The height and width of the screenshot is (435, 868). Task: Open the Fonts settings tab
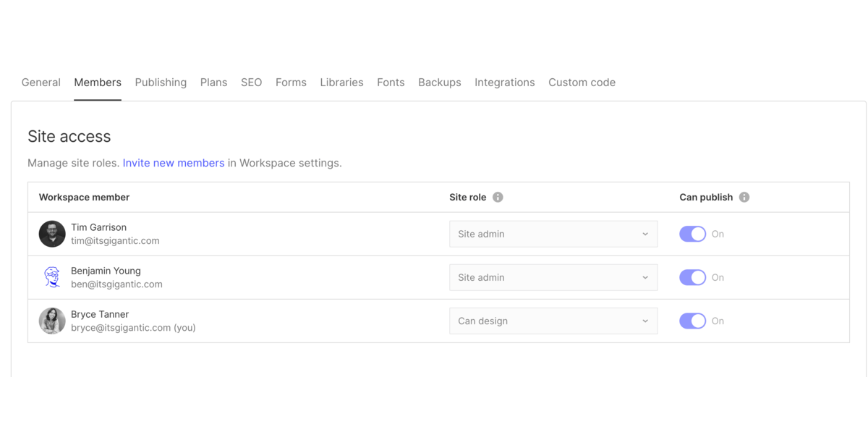pyautogui.click(x=391, y=82)
